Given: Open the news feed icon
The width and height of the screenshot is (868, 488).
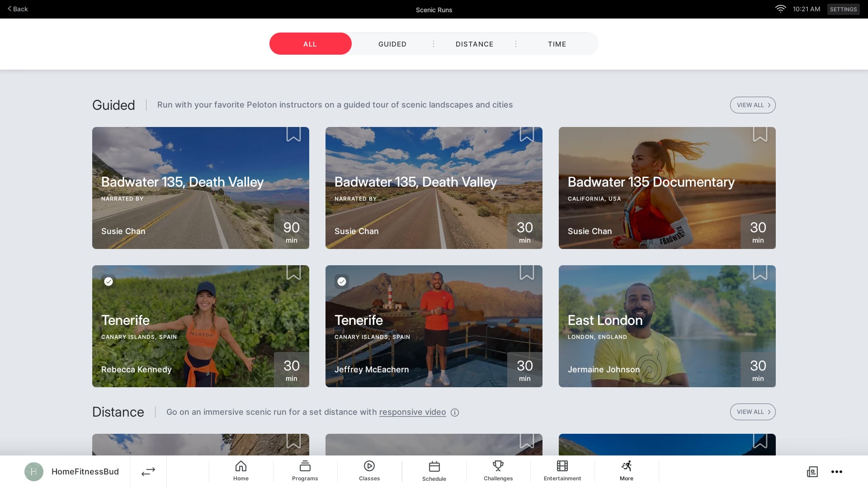Looking at the screenshot, I should (x=812, y=472).
